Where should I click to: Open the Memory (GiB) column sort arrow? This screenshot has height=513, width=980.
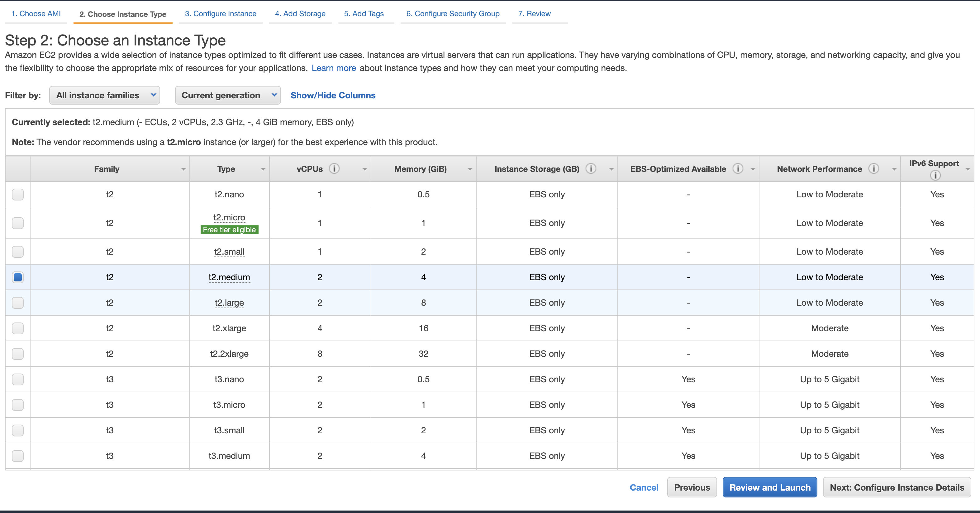tap(470, 169)
